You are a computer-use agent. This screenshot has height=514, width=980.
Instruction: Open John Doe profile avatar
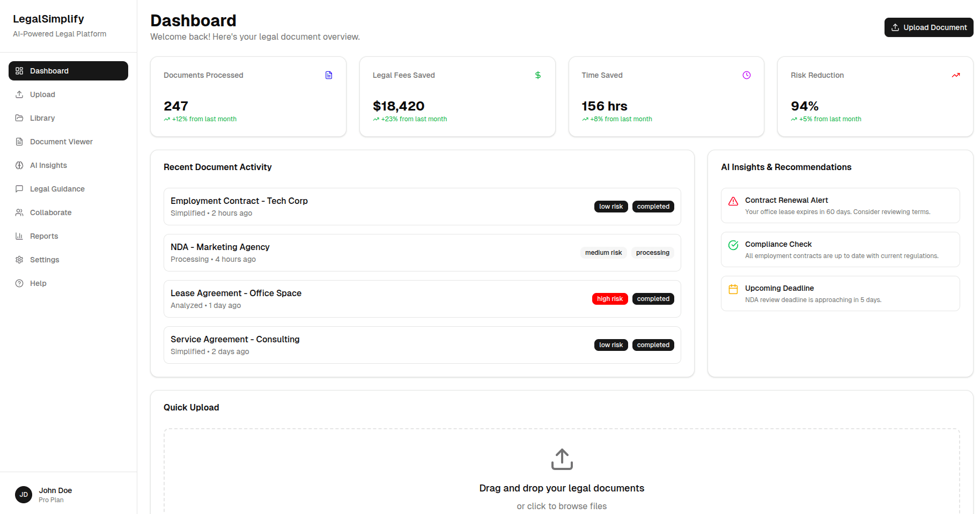[24, 494]
